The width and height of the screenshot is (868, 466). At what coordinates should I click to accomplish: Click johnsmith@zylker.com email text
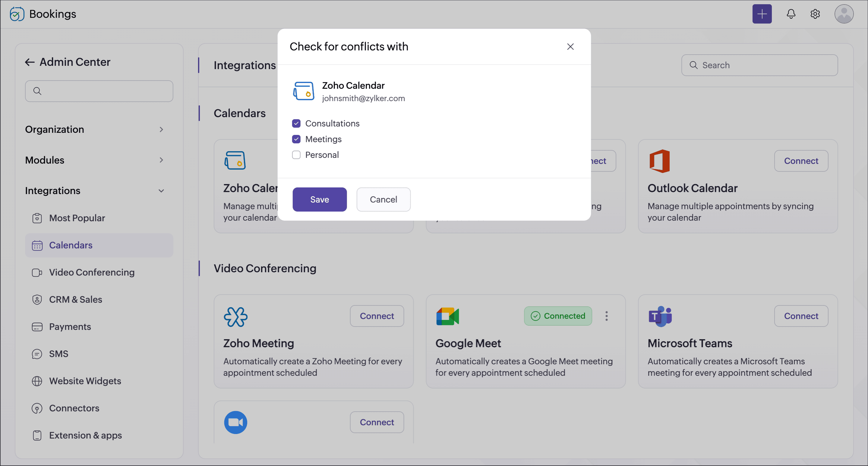tap(363, 98)
